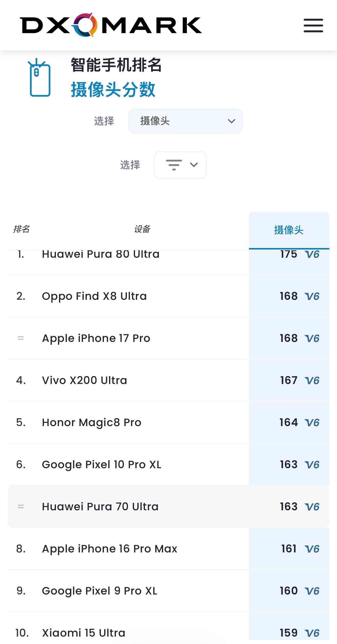
Task: Sort by the 摄像头 column header
Action: click(x=289, y=230)
